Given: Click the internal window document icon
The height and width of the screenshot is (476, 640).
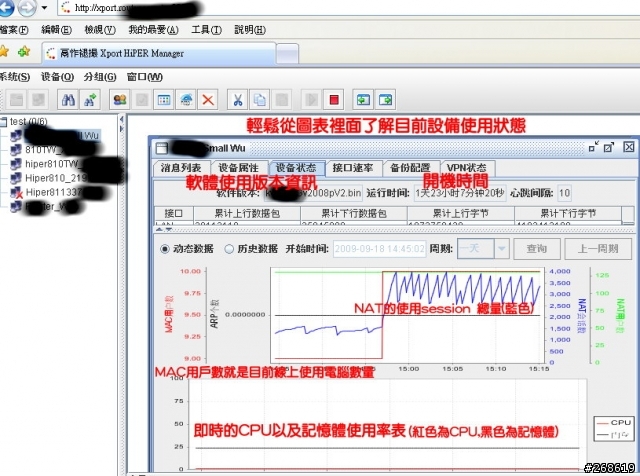Looking at the screenshot, I should pyautogui.click(x=162, y=148).
